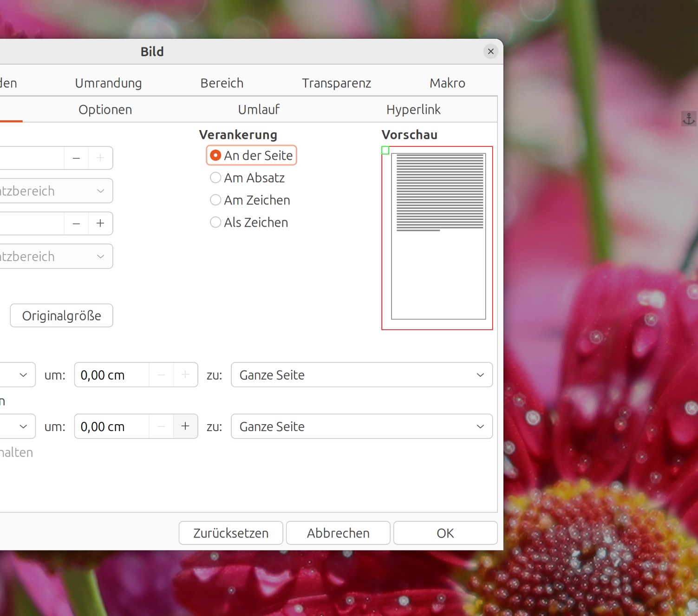Enable the Als Zeichen anchor option
The height and width of the screenshot is (616, 698).
tap(249, 222)
